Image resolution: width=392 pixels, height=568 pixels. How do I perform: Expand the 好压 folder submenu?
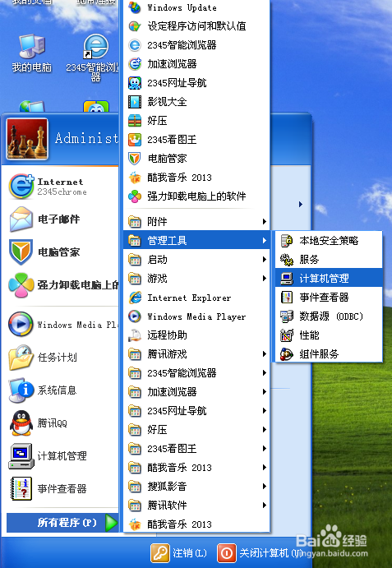[x=196, y=430]
